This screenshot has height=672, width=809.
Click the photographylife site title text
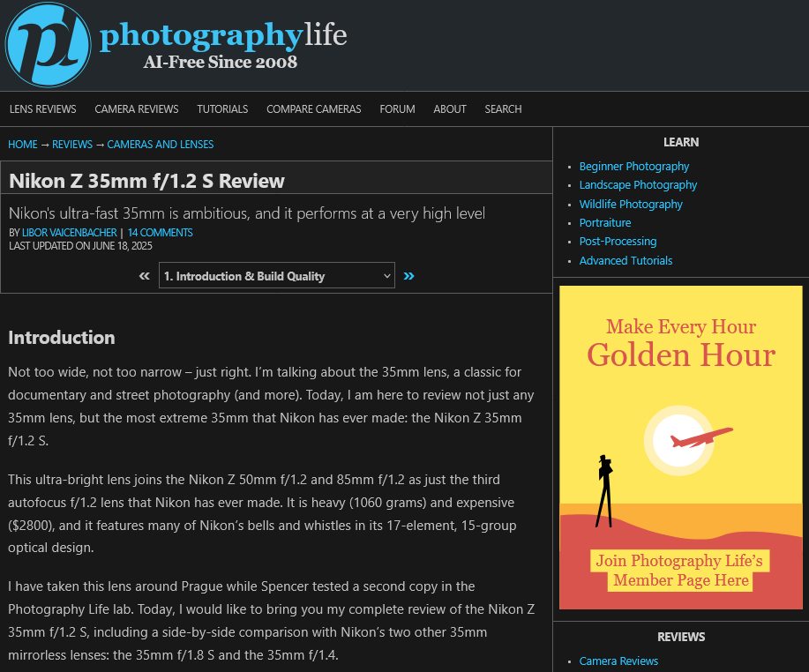point(223,35)
